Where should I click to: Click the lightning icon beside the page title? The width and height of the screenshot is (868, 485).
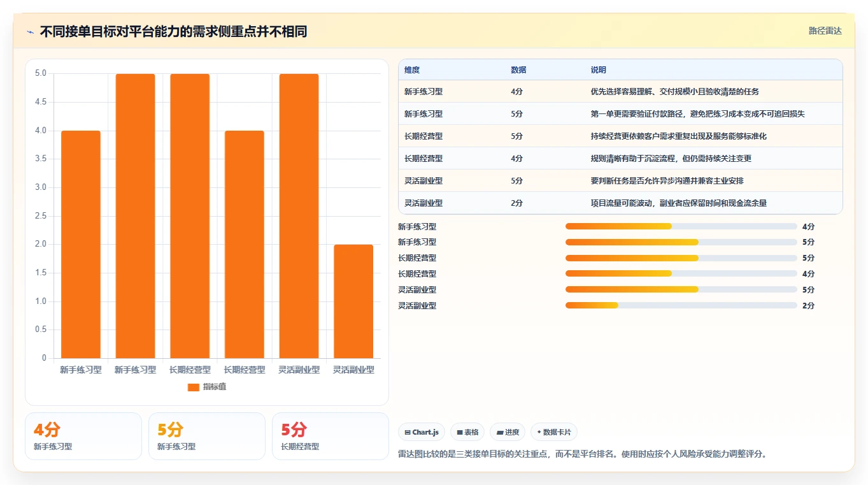(x=31, y=32)
